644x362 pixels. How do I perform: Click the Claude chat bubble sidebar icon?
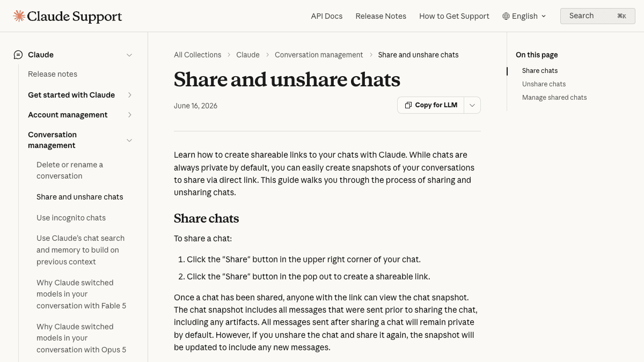(18, 55)
